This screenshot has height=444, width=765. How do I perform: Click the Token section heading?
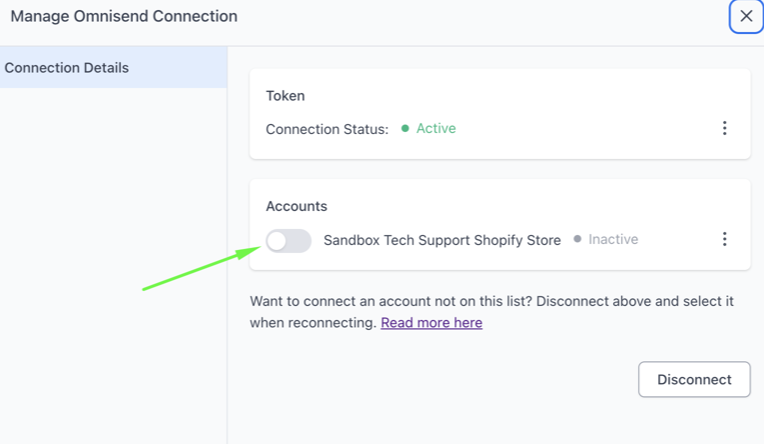tap(285, 96)
